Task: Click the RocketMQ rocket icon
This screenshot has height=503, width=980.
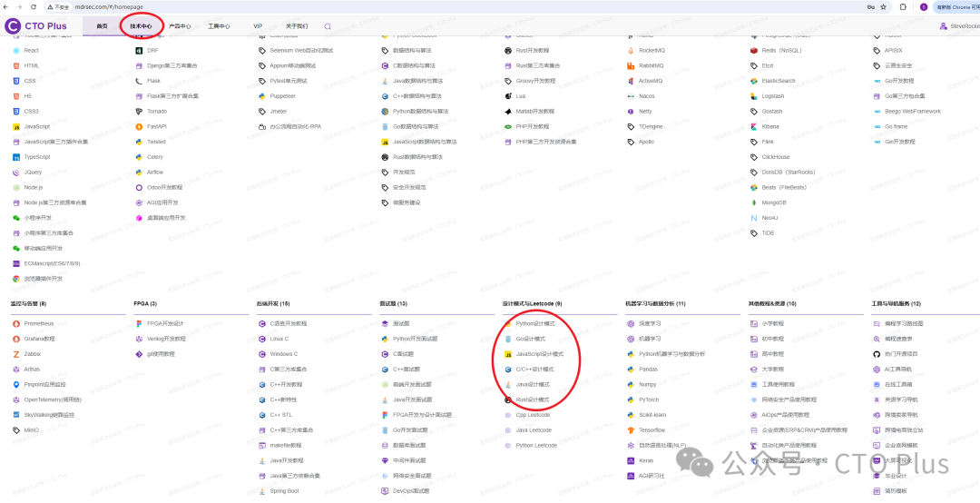Action: pos(632,51)
